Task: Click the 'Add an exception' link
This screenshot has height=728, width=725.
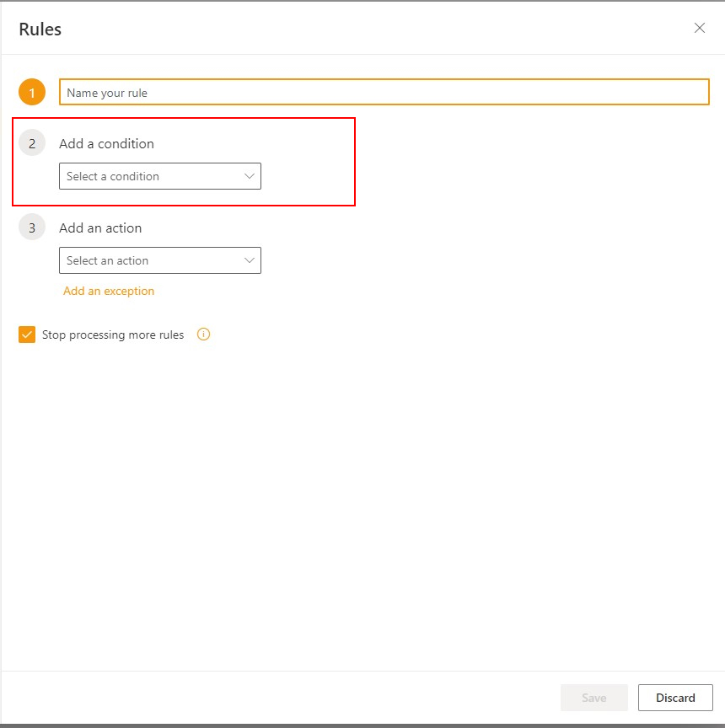Action: coord(109,291)
